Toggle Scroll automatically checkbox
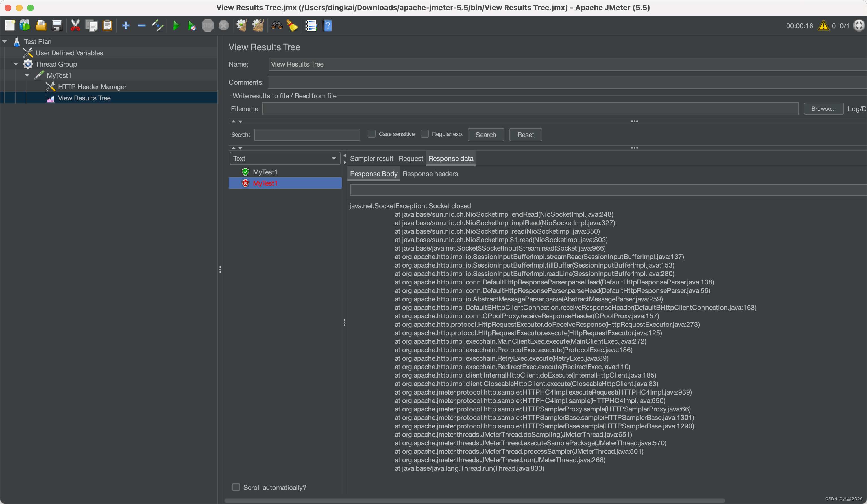 [236, 487]
